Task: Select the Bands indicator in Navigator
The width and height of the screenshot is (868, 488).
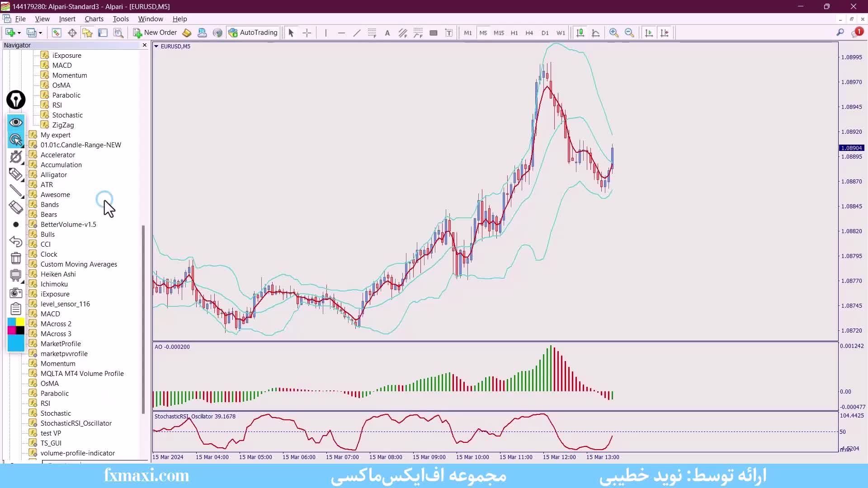Action: pos(50,205)
